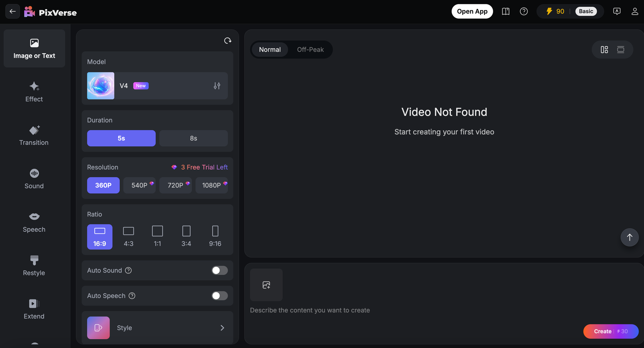Select 540P resolution
644x348 pixels.
click(139, 185)
